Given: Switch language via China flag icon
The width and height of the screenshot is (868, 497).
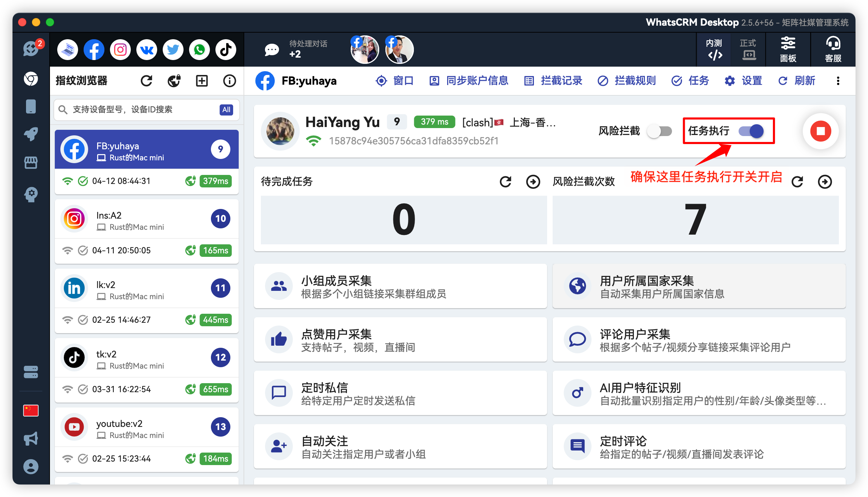Looking at the screenshot, I should (x=31, y=411).
